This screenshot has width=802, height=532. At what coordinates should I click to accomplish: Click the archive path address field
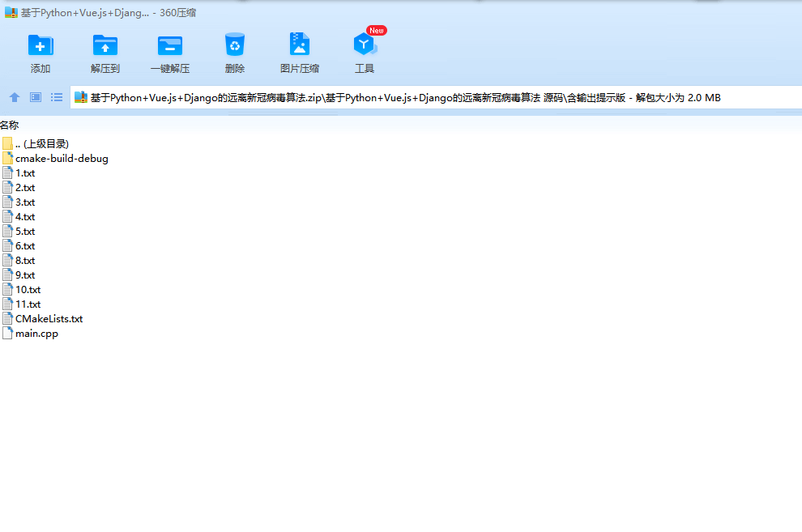click(436, 97)
